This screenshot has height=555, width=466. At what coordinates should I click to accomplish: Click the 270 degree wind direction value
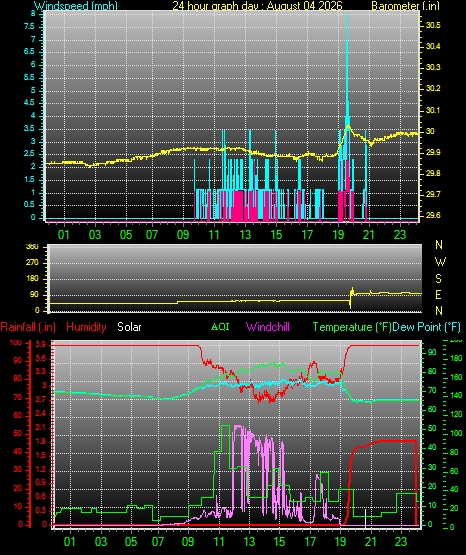coord(32,263)
